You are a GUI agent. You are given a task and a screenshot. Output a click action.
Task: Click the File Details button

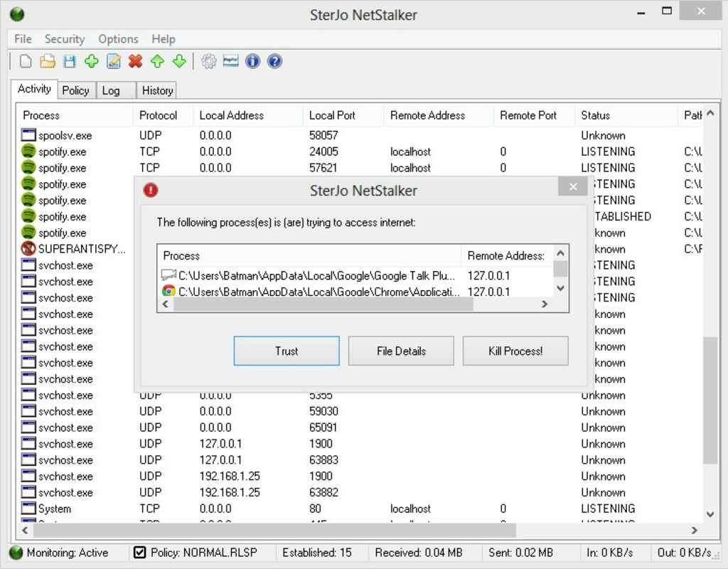pos(401,351)
